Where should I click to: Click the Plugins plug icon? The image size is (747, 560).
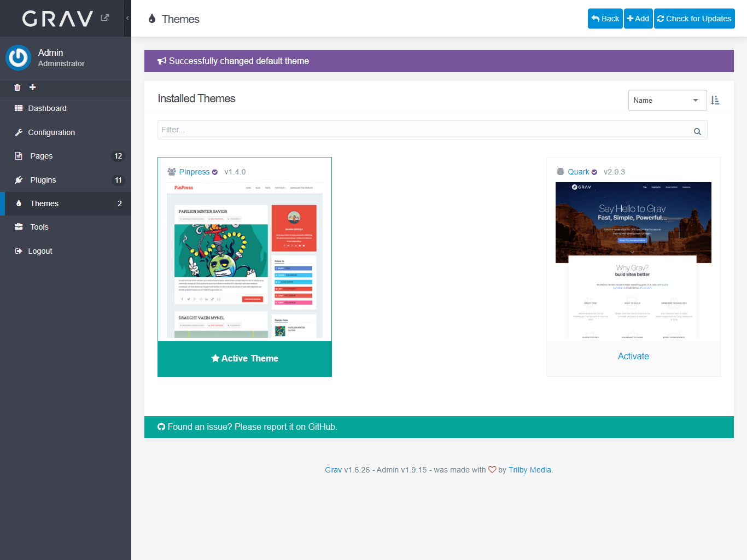tap(19, 180)
